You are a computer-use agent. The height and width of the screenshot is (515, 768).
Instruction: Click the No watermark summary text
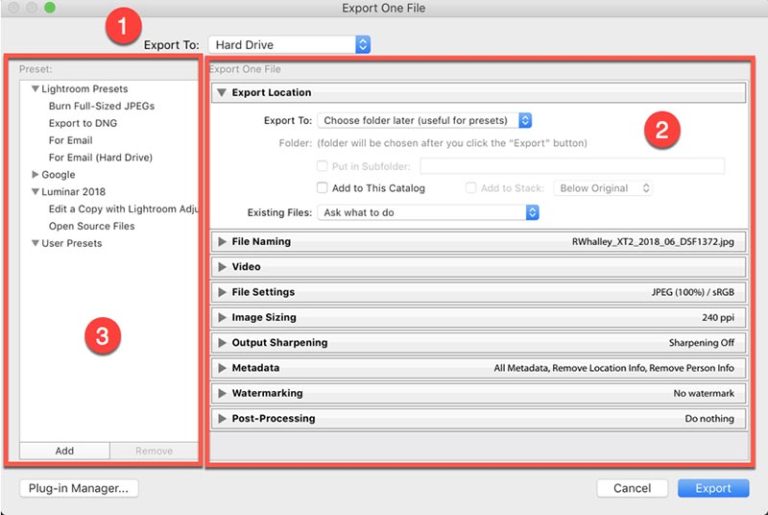tap(704, 393)
